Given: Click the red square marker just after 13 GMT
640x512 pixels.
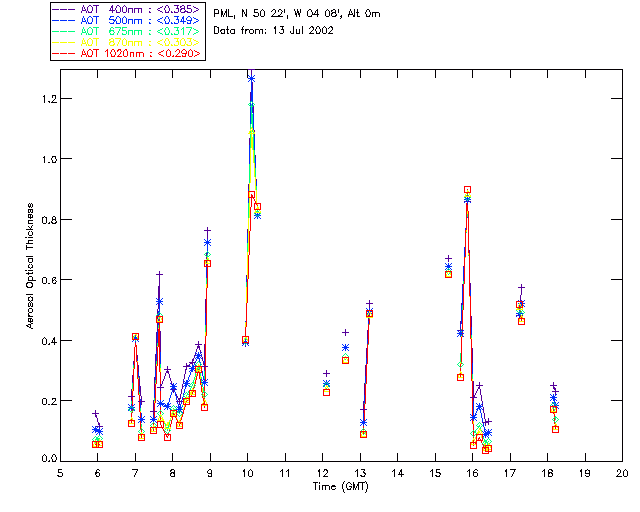Looking at the screenshot, I should pos(369,313).
